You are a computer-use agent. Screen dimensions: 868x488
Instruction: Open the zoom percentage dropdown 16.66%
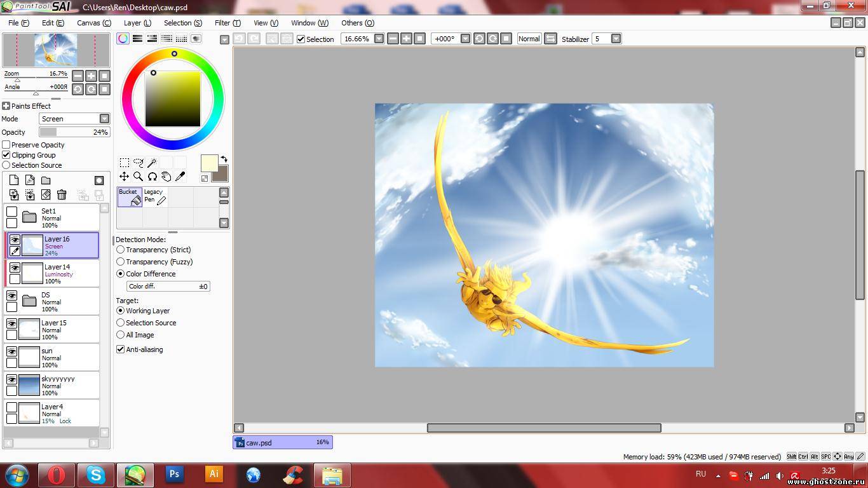pos(379,39)
